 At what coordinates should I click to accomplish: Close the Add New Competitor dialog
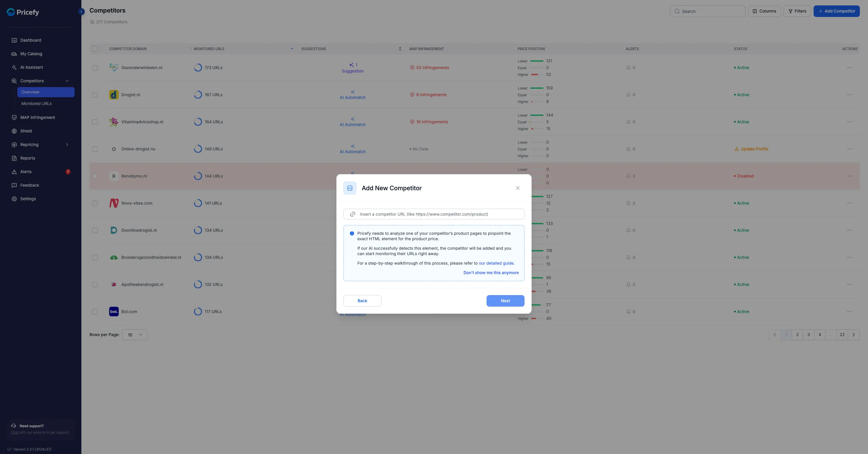tap(517, 188)
